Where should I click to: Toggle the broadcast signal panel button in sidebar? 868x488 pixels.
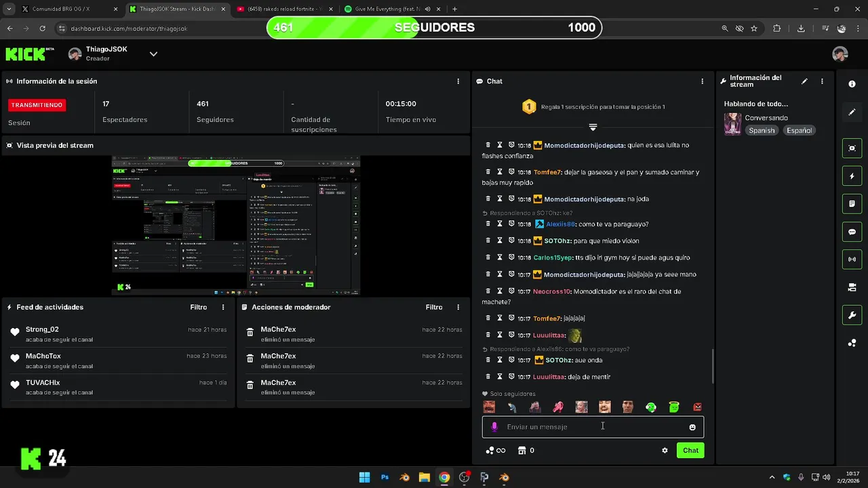coord(852,260)
